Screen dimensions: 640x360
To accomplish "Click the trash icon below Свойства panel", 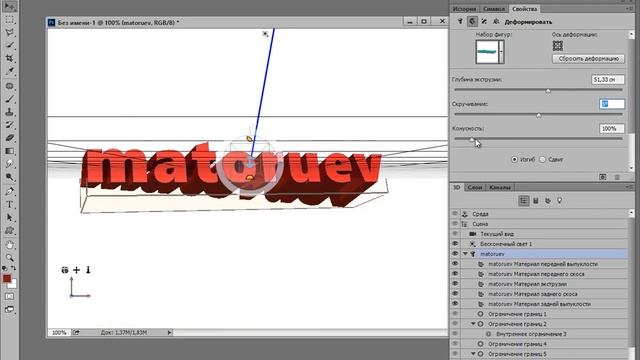I will coord(617,177).
